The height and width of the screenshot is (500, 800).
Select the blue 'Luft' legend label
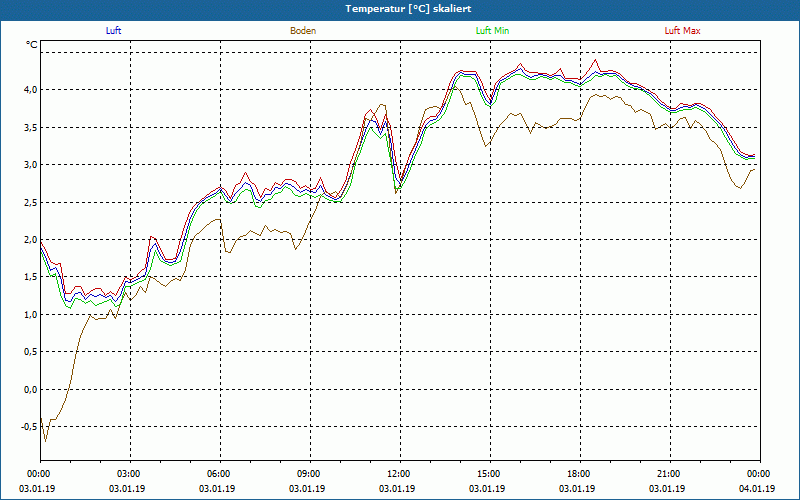pyautogui.click(x=113, y=31)
